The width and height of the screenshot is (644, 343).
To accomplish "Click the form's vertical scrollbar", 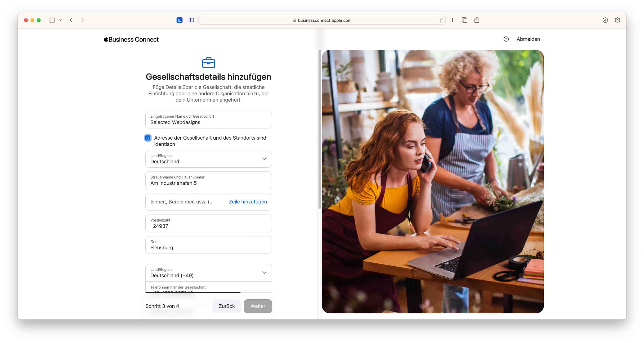I will [320, 129].
